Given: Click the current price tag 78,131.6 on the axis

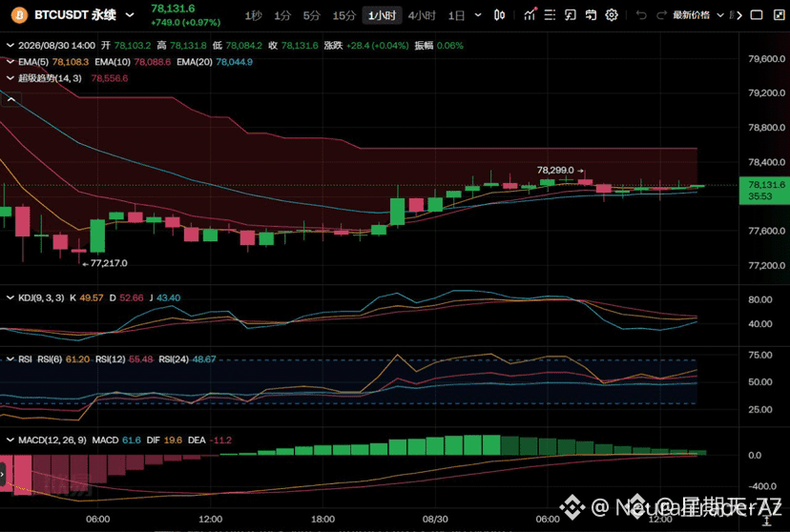Looking at the screenshot, I should (x=764, y=191).
